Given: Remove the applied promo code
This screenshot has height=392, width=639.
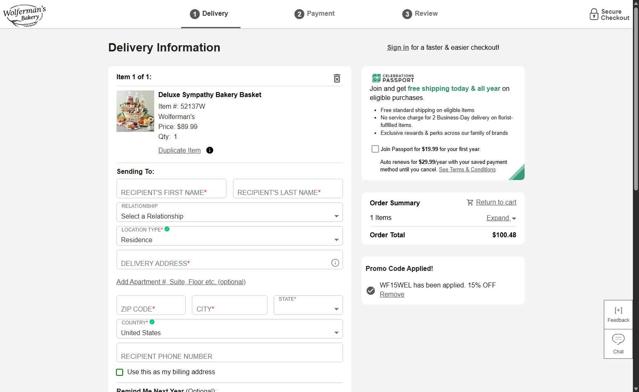Looking at the screenshot, I should coord(392,294).
